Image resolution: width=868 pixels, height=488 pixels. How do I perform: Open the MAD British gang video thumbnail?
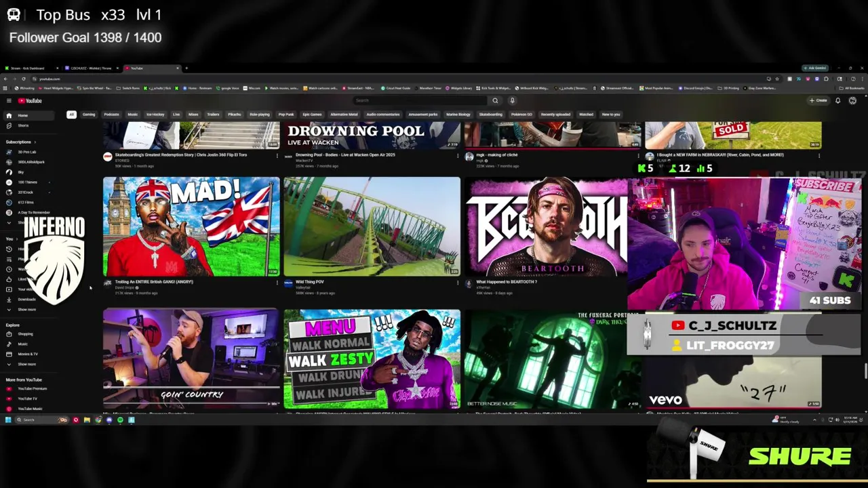191,226
